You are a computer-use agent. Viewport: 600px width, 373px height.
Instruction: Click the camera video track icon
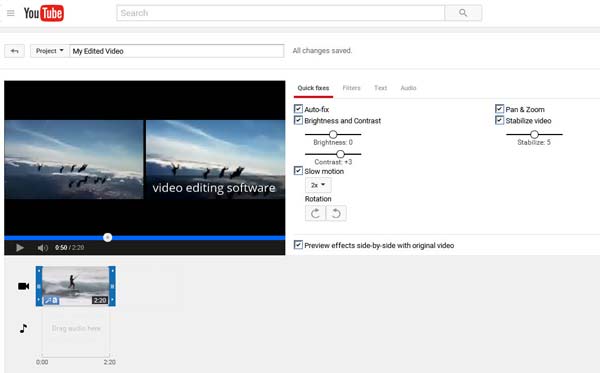coord(23,286)
